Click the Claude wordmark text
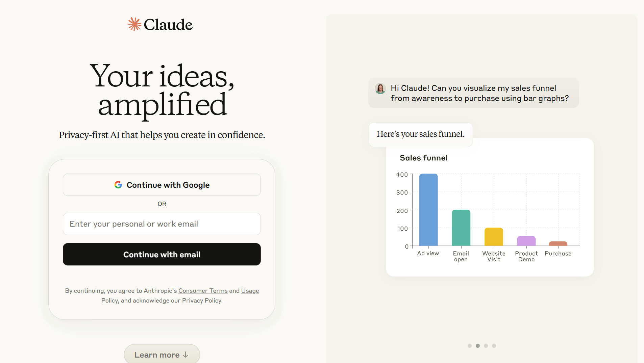Viewport: 644px width, 363px height. [168, 25]
